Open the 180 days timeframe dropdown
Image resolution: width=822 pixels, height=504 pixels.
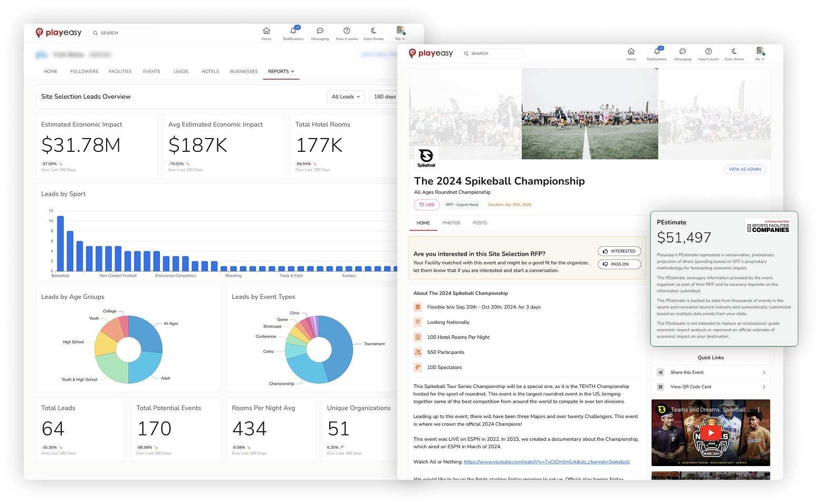coord(386,96)
